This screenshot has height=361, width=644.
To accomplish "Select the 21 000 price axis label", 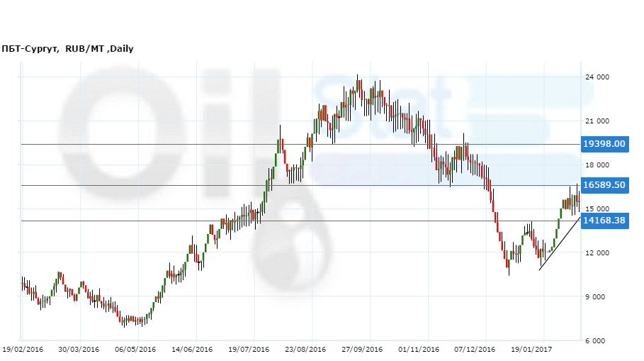I will click(x=598, y=121).
